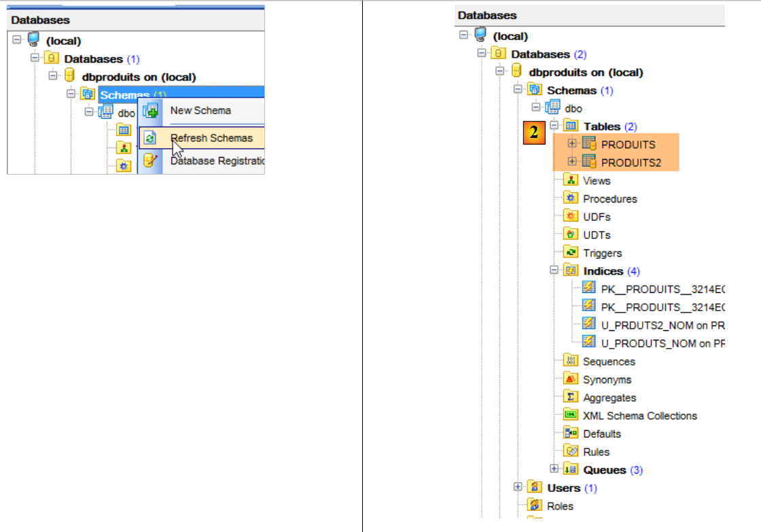Click the Roles icon

[x=535, y=506]
